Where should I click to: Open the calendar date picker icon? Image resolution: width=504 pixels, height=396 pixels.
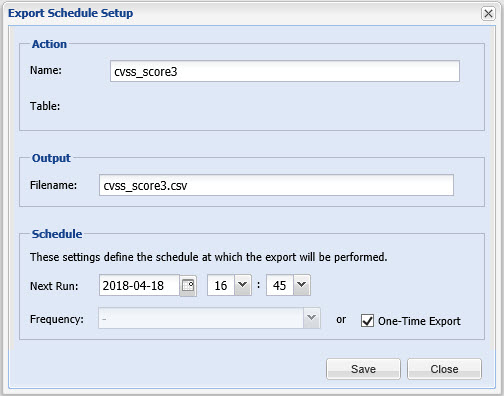[188, 285]
